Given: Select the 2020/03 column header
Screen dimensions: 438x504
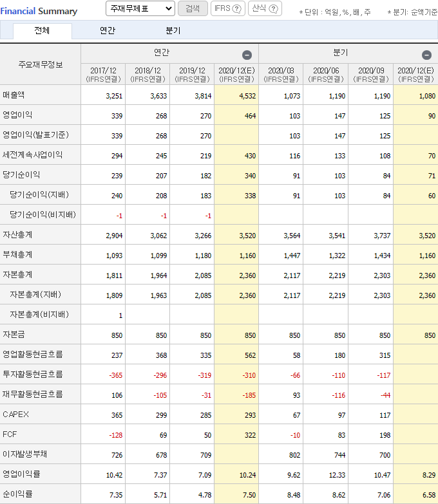Looking at the screenshot, I should [x=281, y=75].
